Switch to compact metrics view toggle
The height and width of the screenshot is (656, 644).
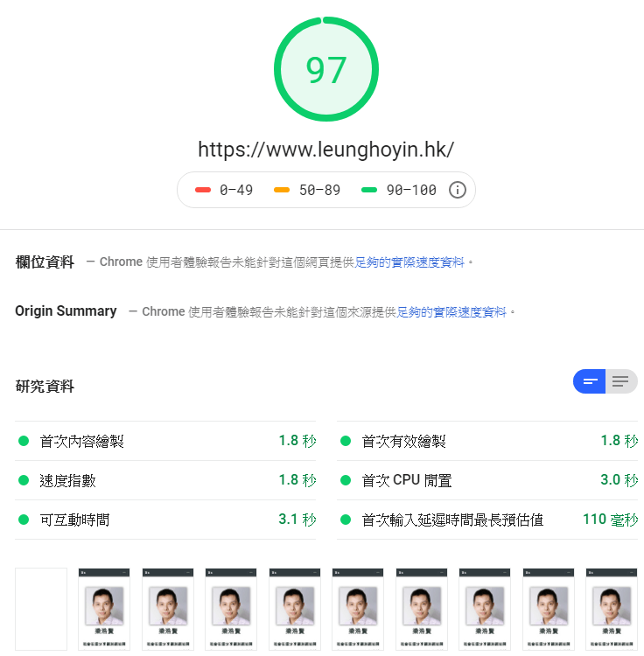589,381
